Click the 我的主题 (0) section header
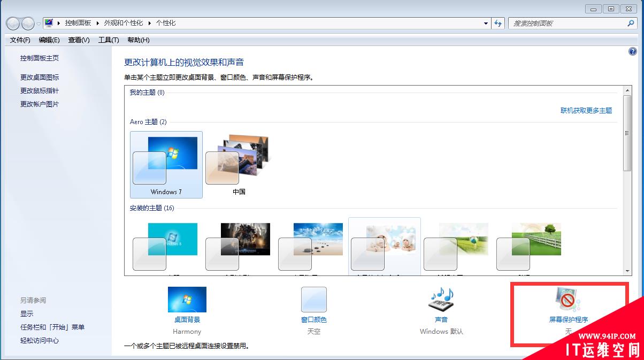644x360 pixels. pos(147,93)
